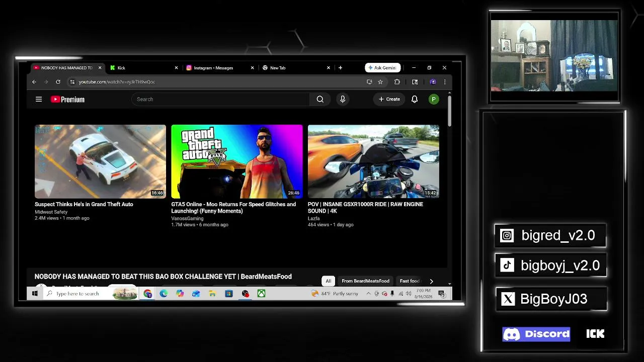644x362 pixels.
Task: Open a new browser tab
Action: point(340,68)
